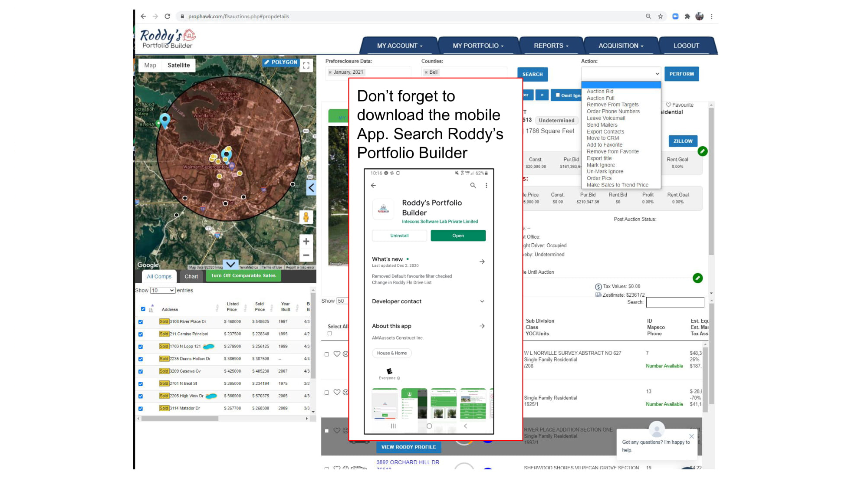The width and height of the screenshot is (868, 488).
Task: Go back with browser back arrow
Action: click(143, 16)
